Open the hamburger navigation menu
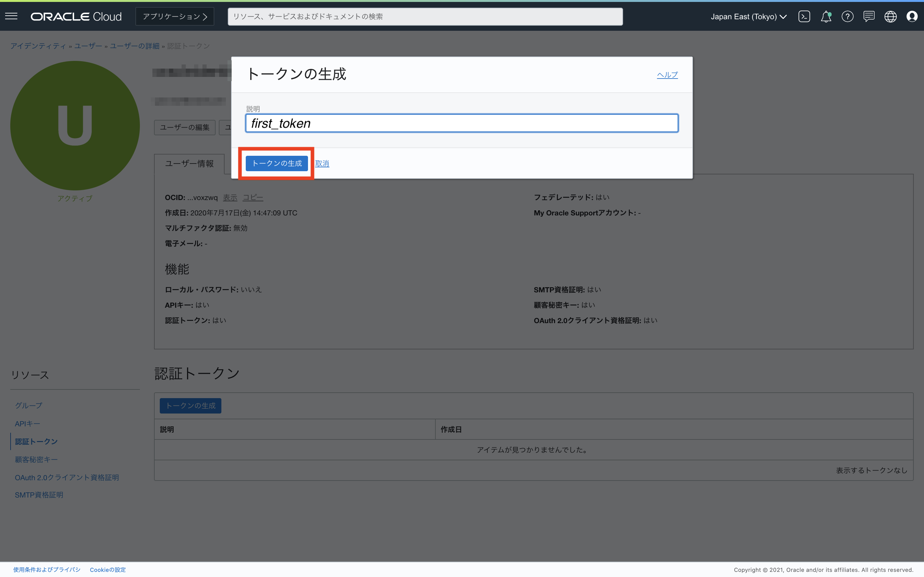Image resolution: width=924 pixels, height=577 pixels. [x=11, y=16]
